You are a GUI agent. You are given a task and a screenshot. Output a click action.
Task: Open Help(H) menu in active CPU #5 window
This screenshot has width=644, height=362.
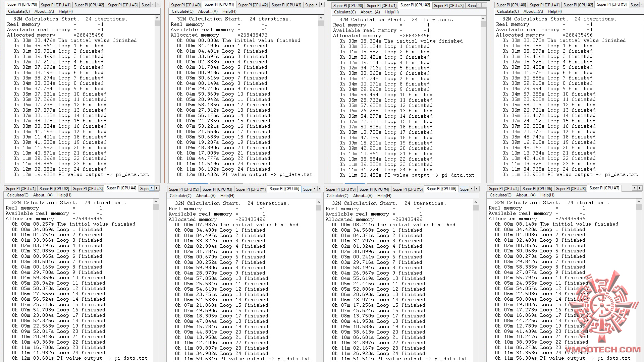[227, 196]
